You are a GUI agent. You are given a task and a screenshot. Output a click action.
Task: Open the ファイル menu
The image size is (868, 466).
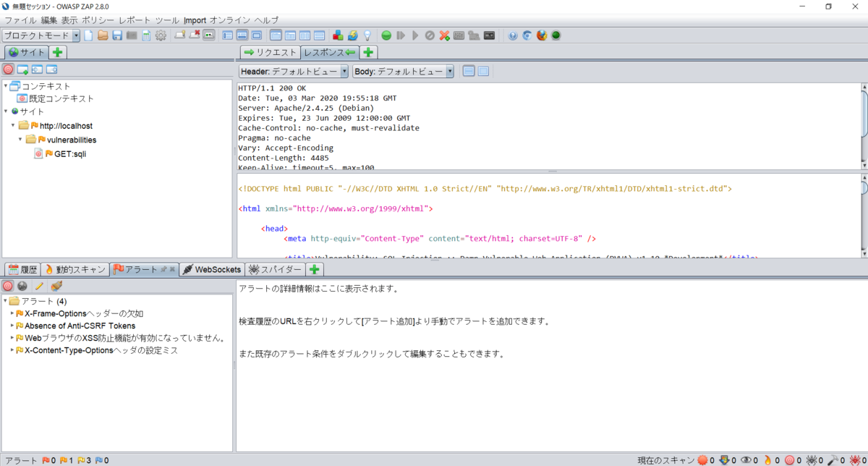(x=20, y=20)
